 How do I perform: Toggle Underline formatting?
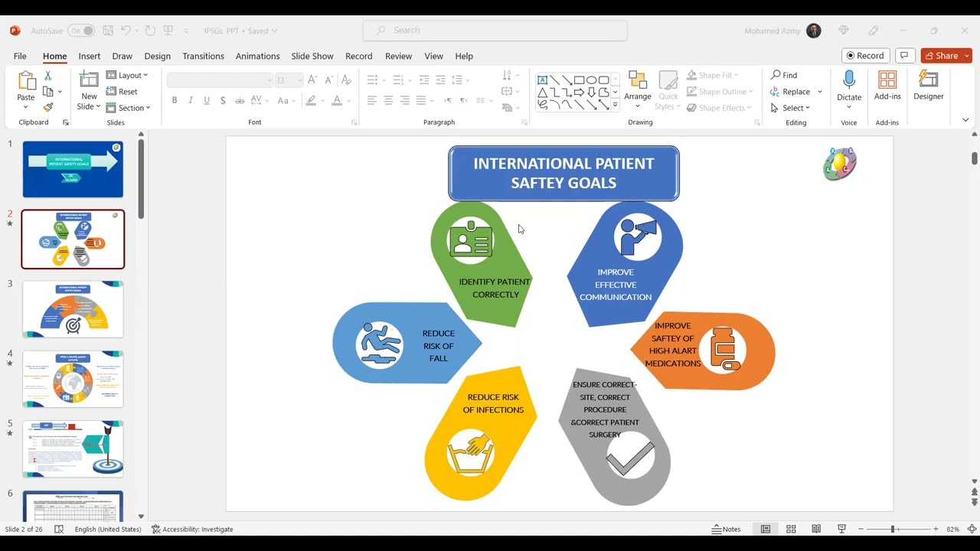coord(207,100)
